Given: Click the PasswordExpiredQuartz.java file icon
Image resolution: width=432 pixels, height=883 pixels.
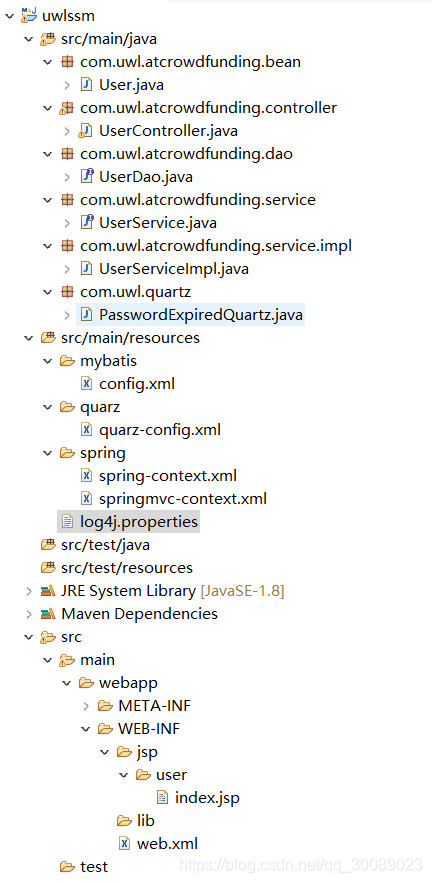Looking at the screenshot, I should coord(86,315).
